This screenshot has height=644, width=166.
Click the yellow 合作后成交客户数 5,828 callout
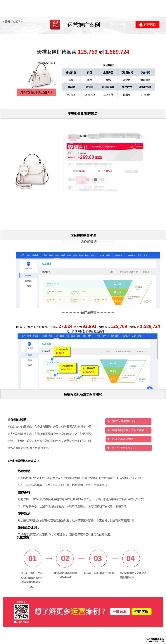(x=67, y=368)
